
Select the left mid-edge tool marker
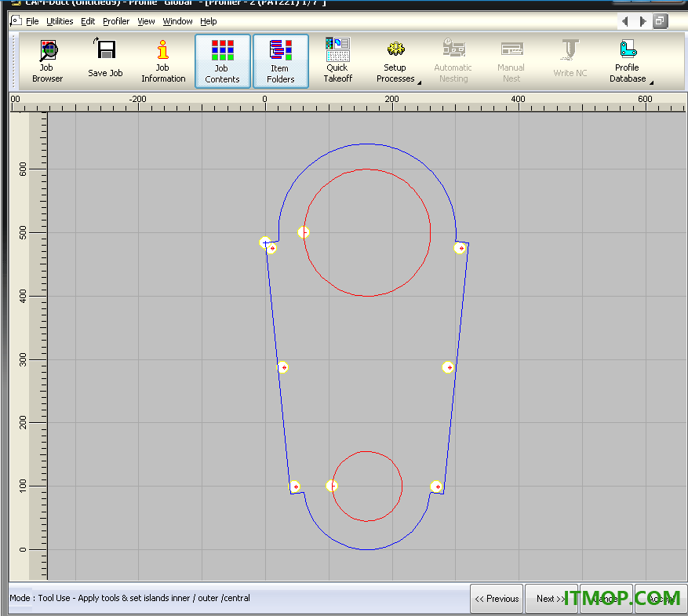click(x=283, y=367)
